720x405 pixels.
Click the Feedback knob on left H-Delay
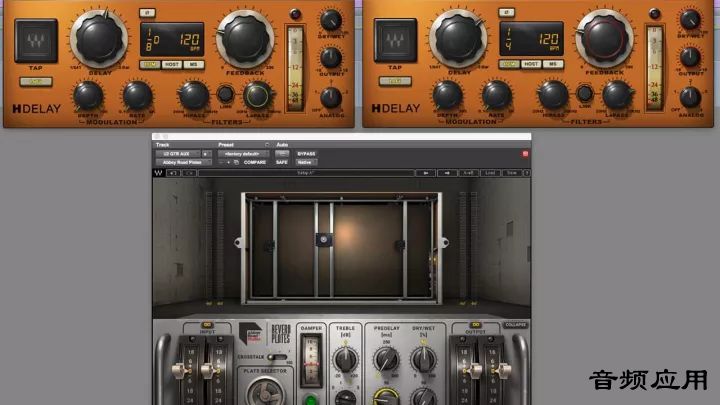tap(246, 39)
